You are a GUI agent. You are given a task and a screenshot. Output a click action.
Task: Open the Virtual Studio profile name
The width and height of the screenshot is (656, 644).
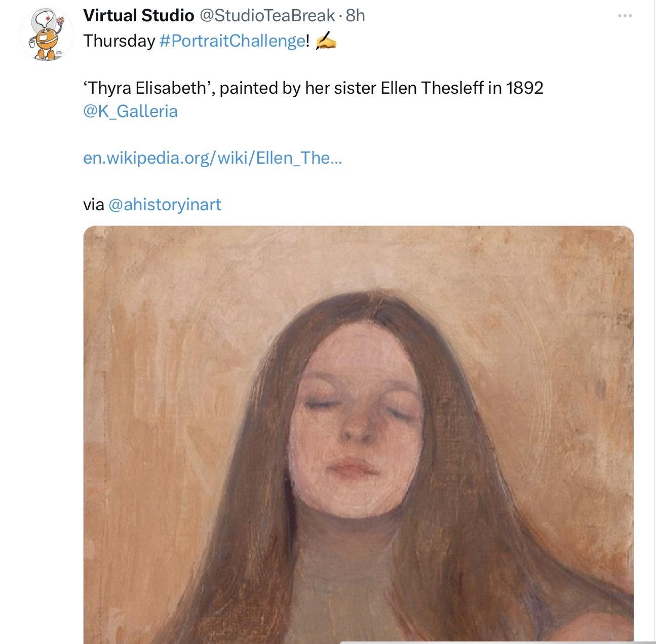[x=138, y=16]
